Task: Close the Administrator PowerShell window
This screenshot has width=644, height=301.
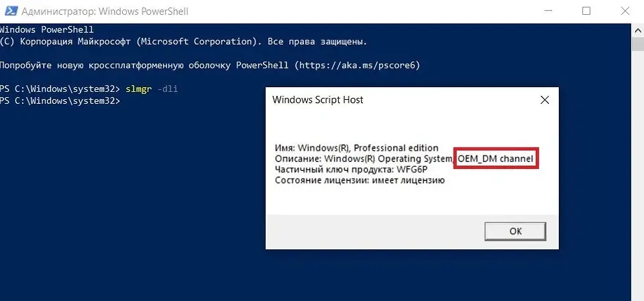Action: click(x=624, y=11)
